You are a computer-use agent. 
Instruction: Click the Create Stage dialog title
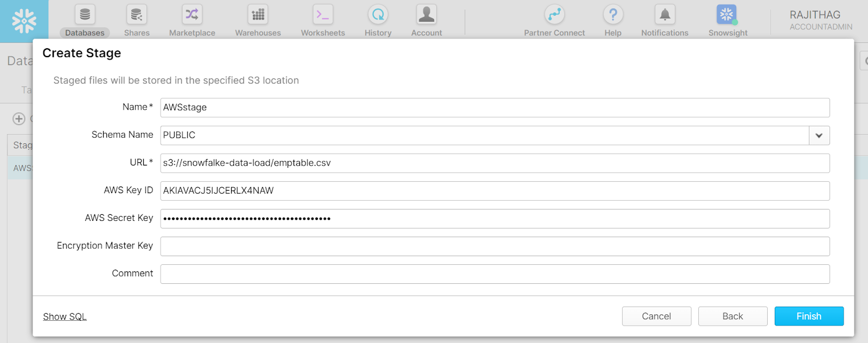click(x=82, y=53)
